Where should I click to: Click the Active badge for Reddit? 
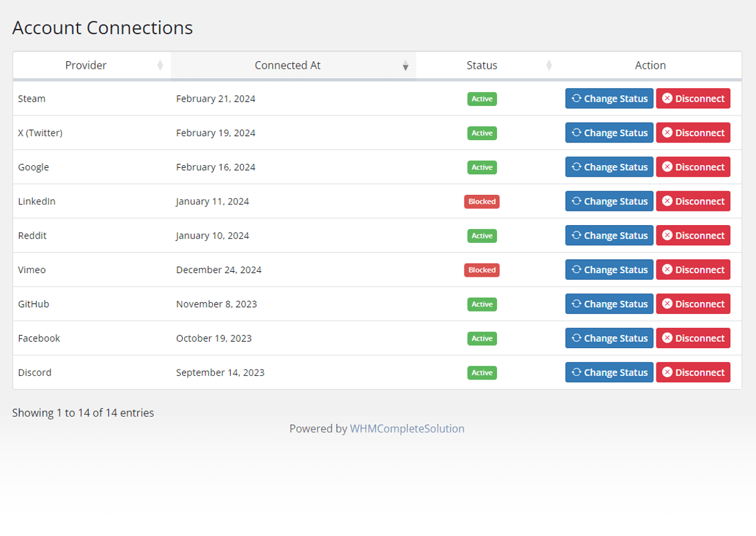[x=482, y=235]
